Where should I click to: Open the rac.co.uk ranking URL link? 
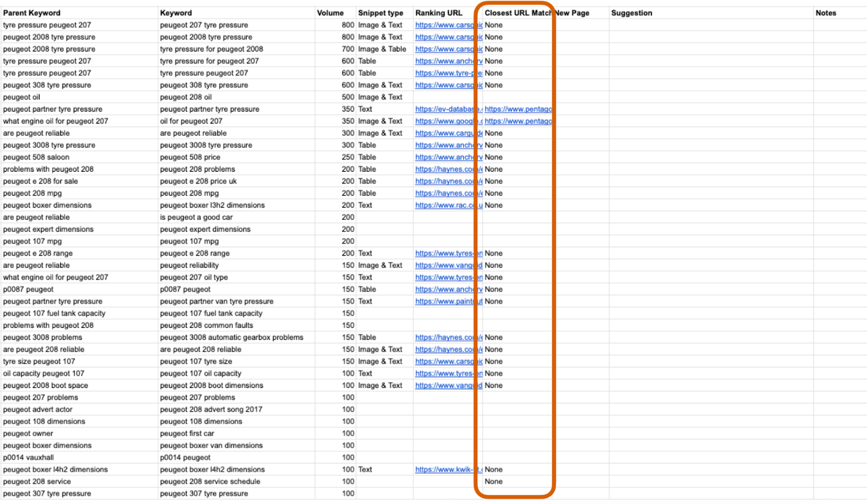pos(449,205)
